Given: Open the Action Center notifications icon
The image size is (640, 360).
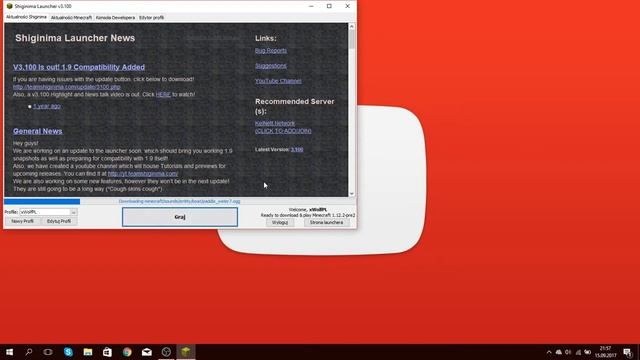Looking at the screenshot, I should [x=627, y=352].
